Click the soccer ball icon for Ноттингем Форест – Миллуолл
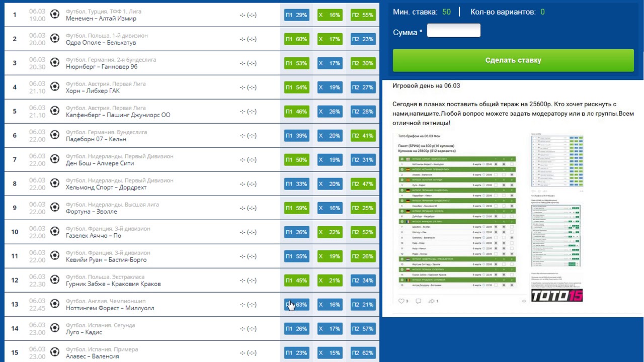Viewport: 644px width, 362px height. click(55, 304)
